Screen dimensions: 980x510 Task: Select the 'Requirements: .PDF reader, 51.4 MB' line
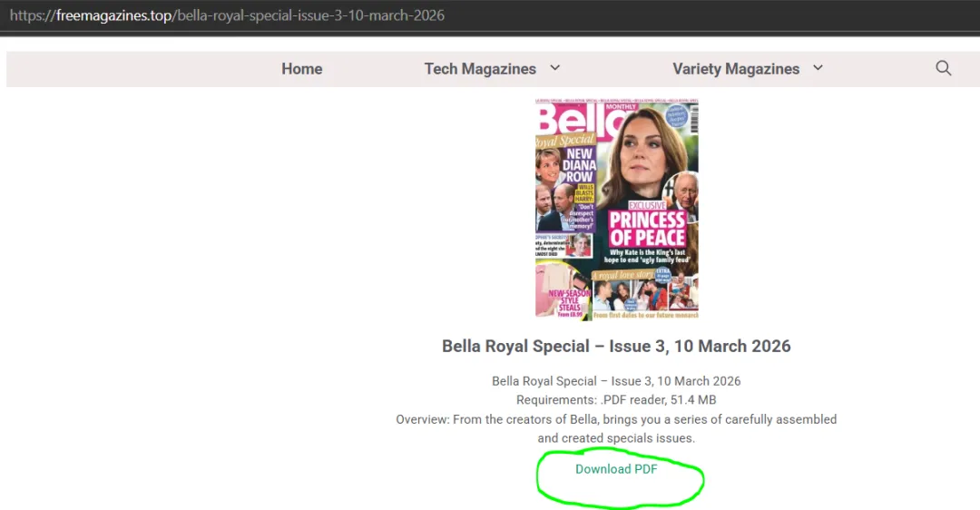[616, 400]
